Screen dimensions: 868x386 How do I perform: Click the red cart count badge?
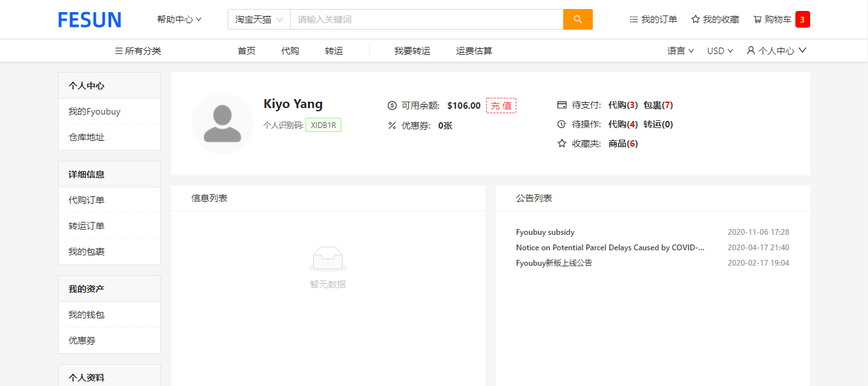click(x=802, y=19)
